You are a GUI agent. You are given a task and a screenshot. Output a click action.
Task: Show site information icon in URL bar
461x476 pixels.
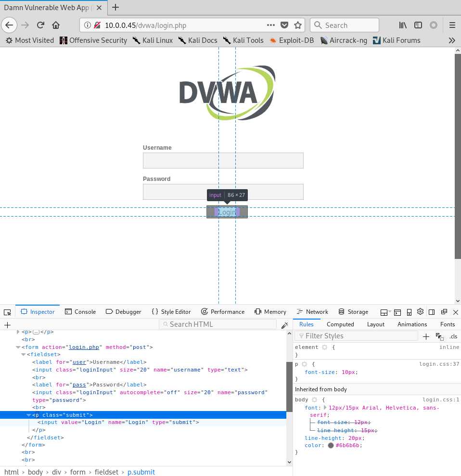(x=87, y=25)
